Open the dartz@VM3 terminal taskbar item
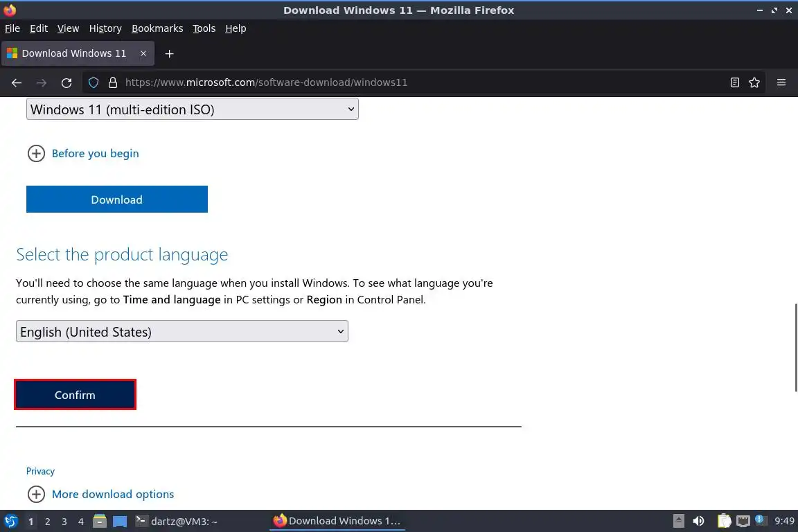This screenshot has width=798, height=532. [177, 522]
